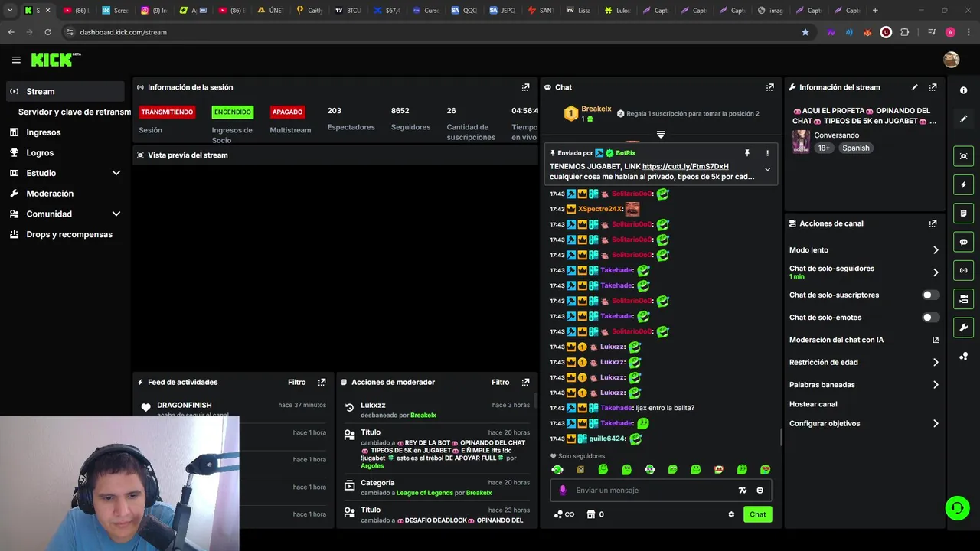Open the cutt.ly link in pinned message
Screen dimensions: 980x551
685,166
